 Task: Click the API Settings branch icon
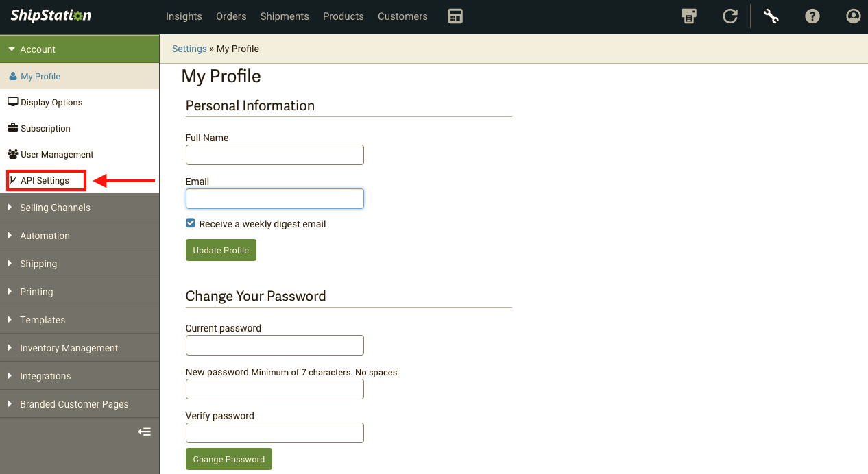pyautogui.click(x=13, y=180)
